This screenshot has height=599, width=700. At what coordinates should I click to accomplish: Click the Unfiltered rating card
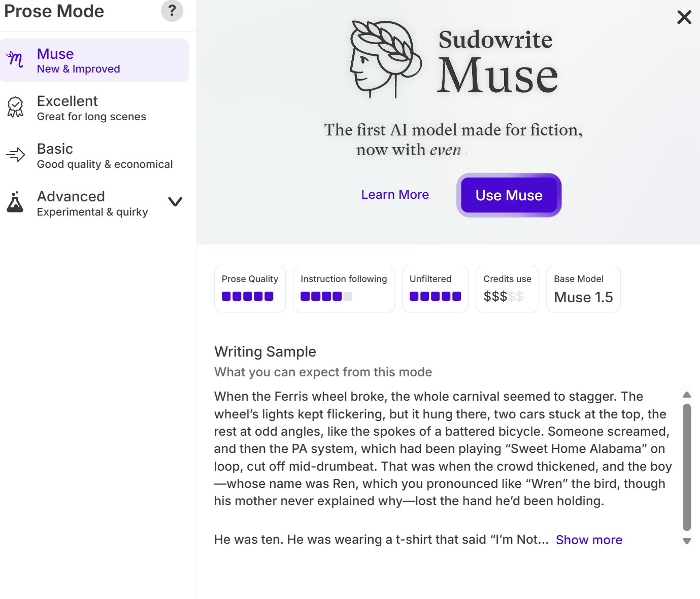435,289
